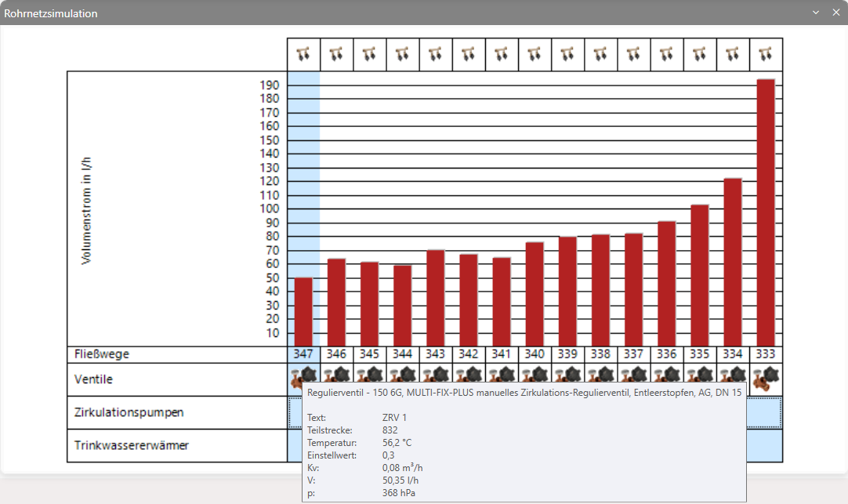Viewport: 848px width, 504px height.
Task: Click the red bar for flow path 347
Action: (x=303, y=312)
